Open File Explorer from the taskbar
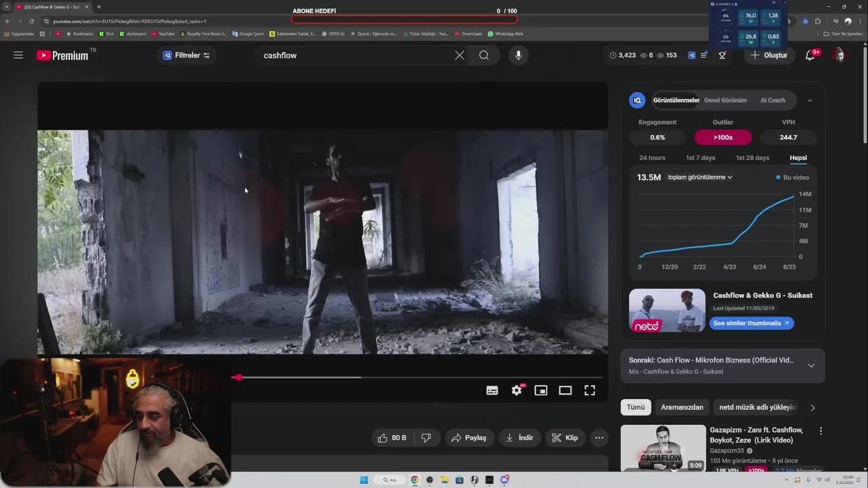868x488 pixels. click(x=444, y=480)
